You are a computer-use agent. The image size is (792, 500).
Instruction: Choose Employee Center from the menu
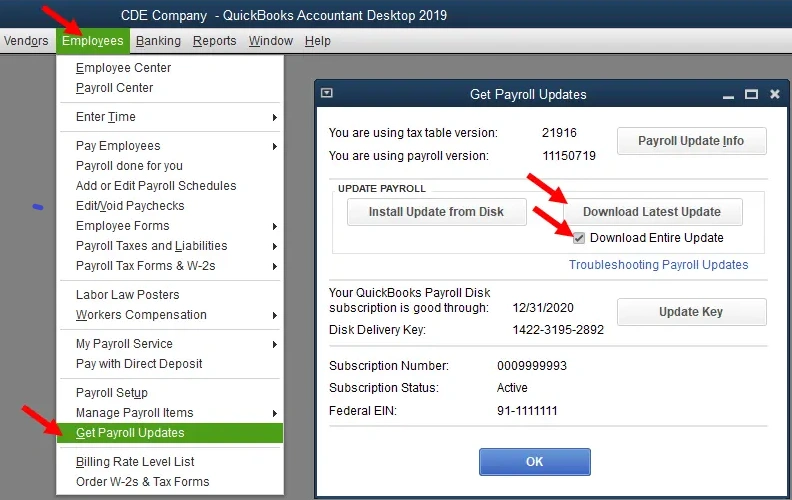point(123,68)
